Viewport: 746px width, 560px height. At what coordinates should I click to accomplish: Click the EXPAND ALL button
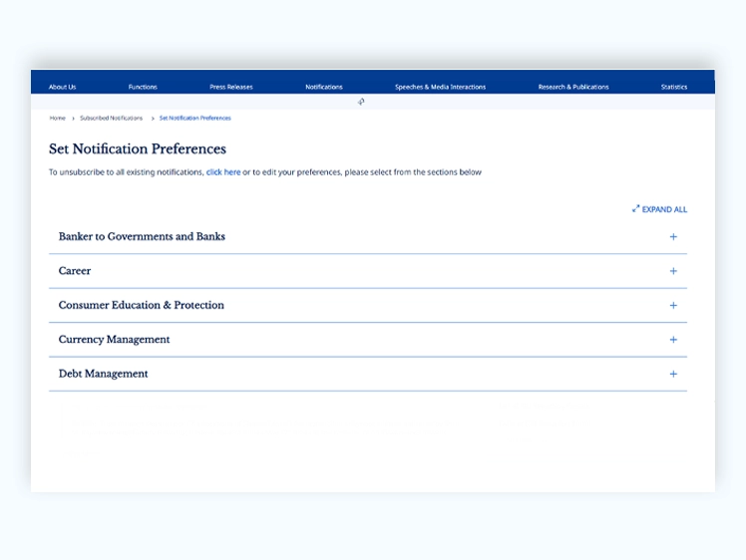pos(659,209)
